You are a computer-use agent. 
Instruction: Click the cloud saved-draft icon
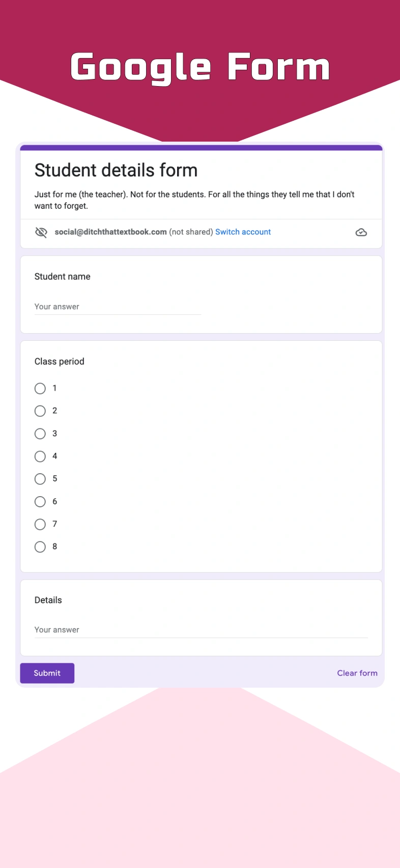361,232
